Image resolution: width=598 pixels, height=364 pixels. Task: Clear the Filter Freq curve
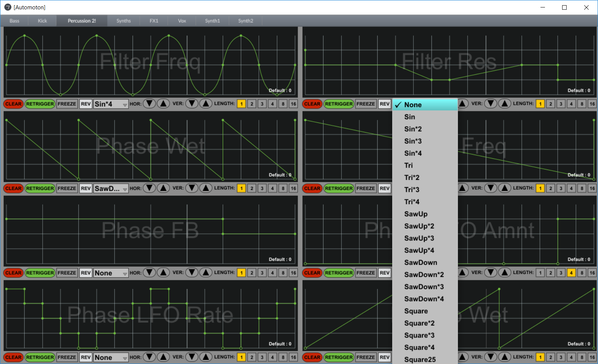13,104
